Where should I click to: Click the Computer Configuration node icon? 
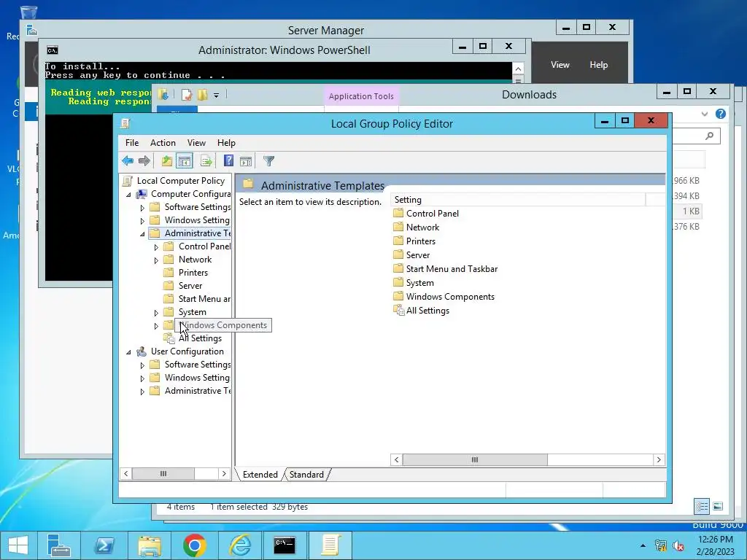[x=142, y=194]
